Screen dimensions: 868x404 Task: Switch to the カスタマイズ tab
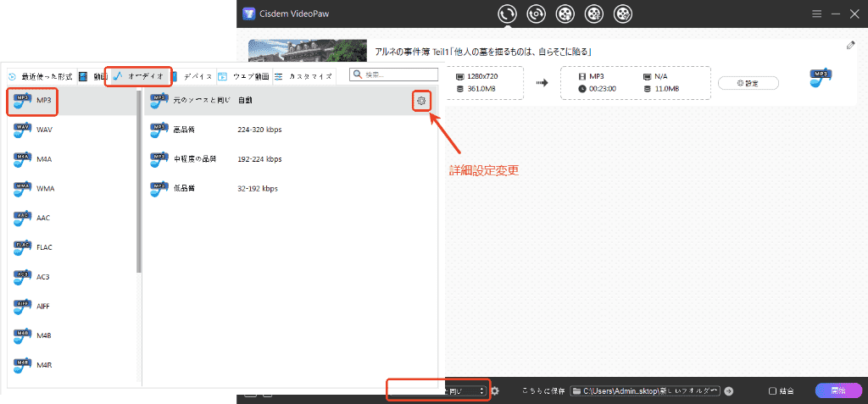(303, 76)
